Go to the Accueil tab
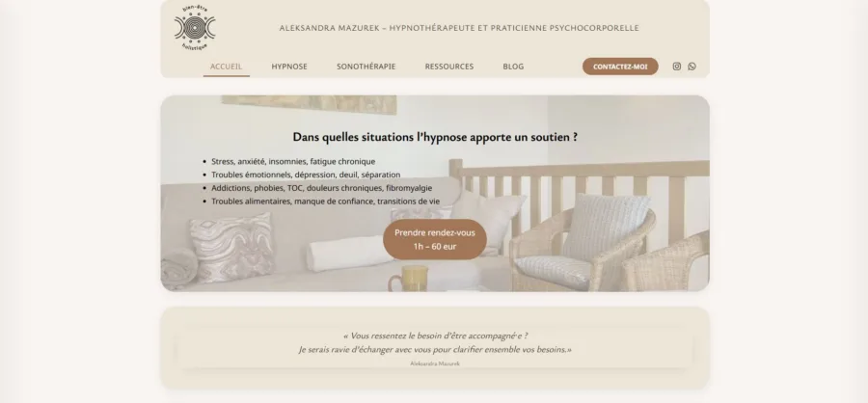868x403 pixels. [226, 67]
